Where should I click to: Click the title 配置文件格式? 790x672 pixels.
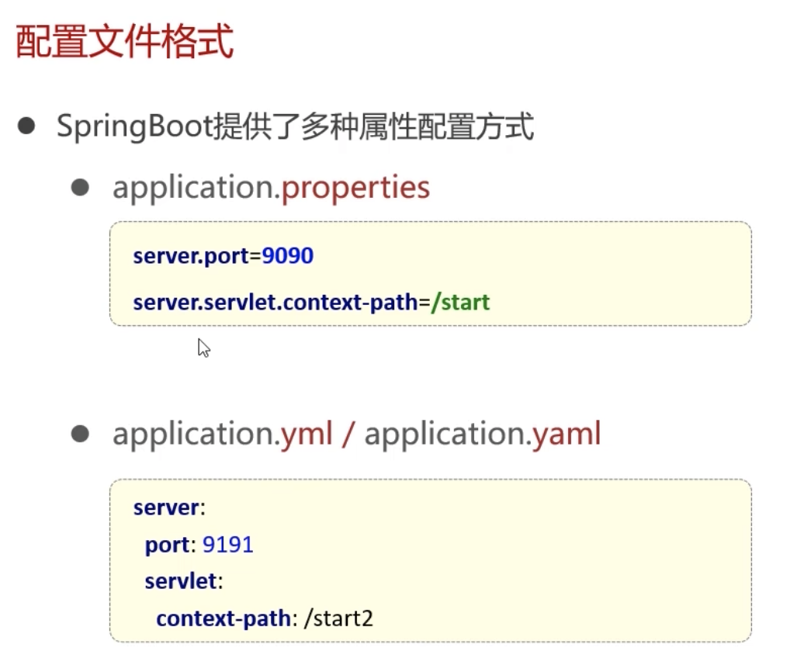pyautogui.click(x=124, y=41)
